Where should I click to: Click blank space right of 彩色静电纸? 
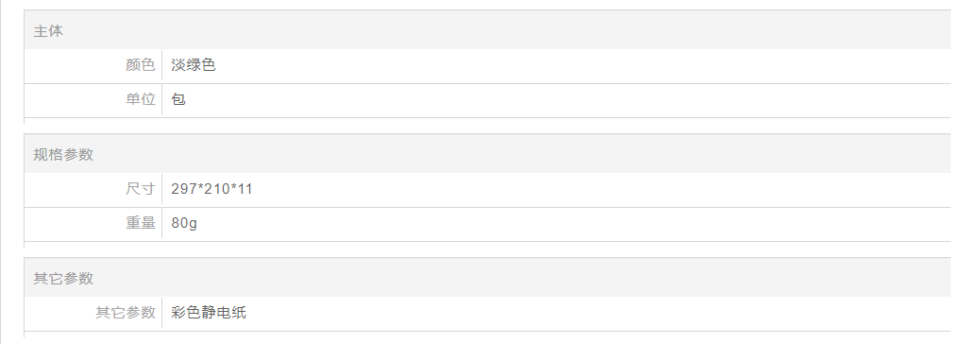pyautogui.click(x=600, y=313)
